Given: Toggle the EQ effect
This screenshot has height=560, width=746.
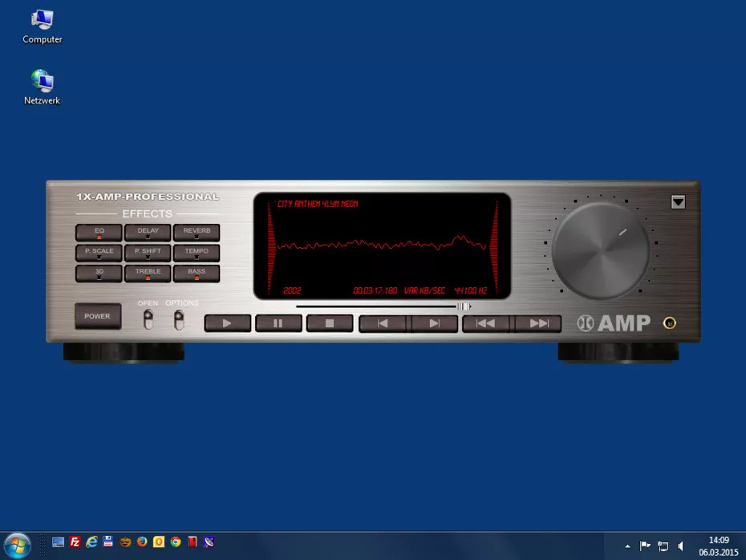Looking at the screenshot, I should [98, 231].
